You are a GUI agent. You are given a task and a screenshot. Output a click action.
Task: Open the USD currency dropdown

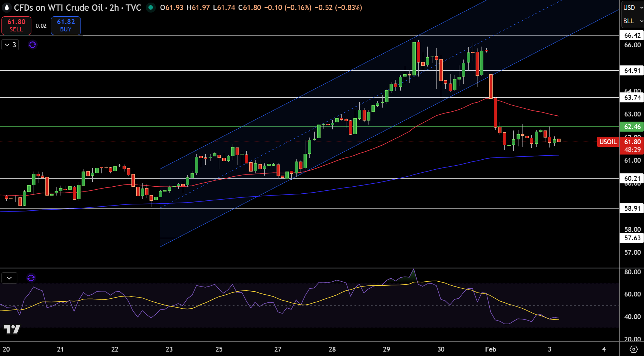(x=632, y=8)
